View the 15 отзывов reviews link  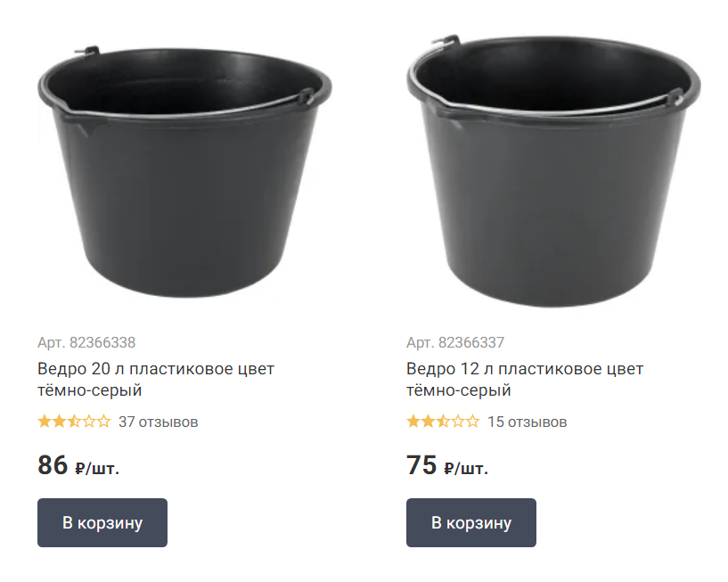527,422
